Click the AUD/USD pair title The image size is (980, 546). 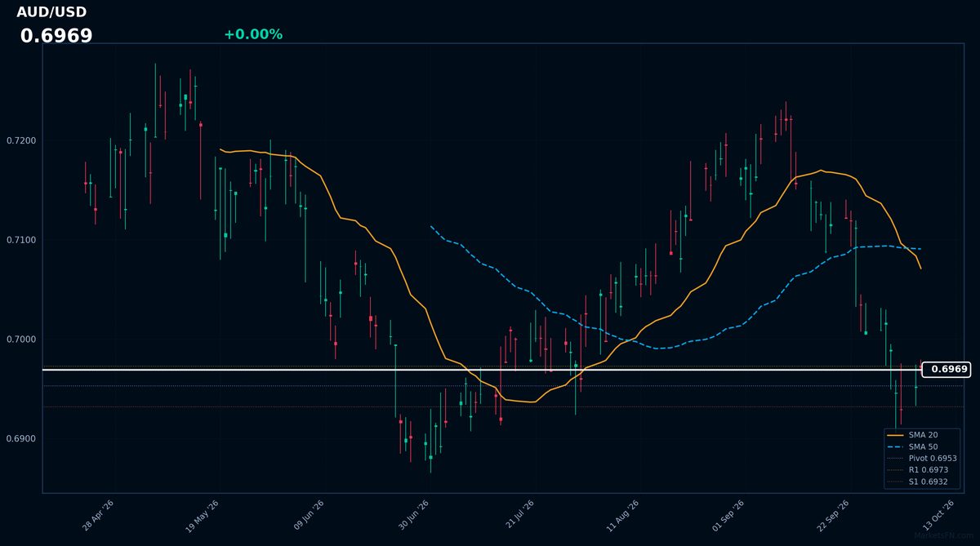tap(51, 12)
